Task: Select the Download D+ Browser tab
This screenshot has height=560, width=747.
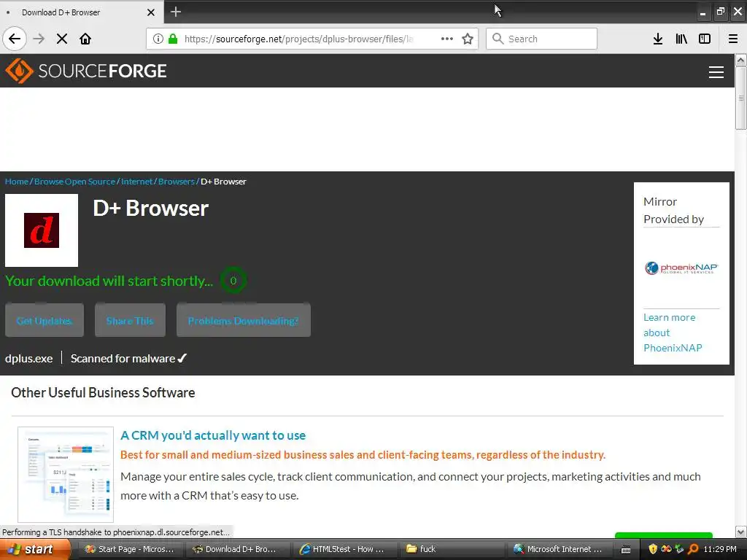Action: (x=82, y=12)
